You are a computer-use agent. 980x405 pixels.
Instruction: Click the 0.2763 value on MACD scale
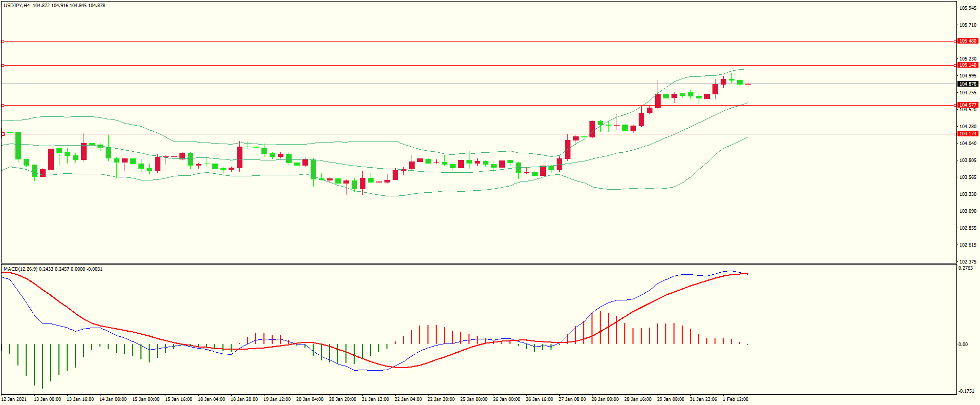(x=966, y=268)
